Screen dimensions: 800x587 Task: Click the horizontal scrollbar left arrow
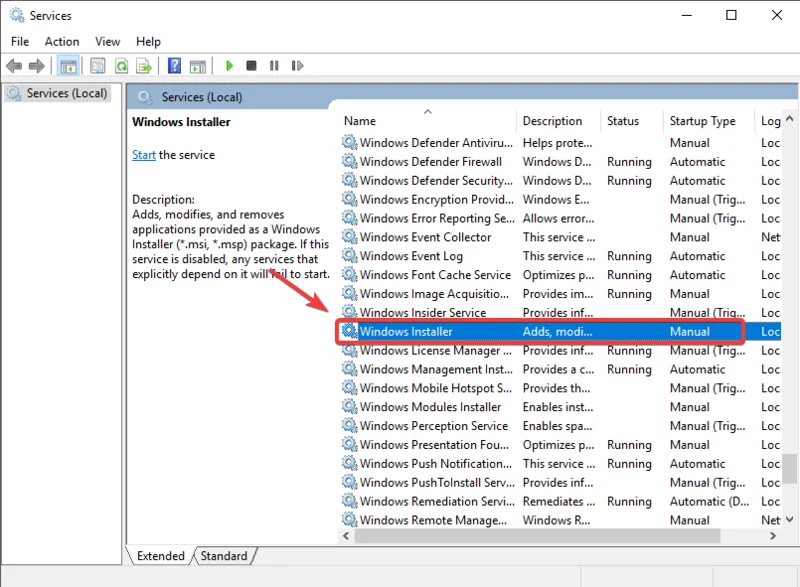[346, 536]
